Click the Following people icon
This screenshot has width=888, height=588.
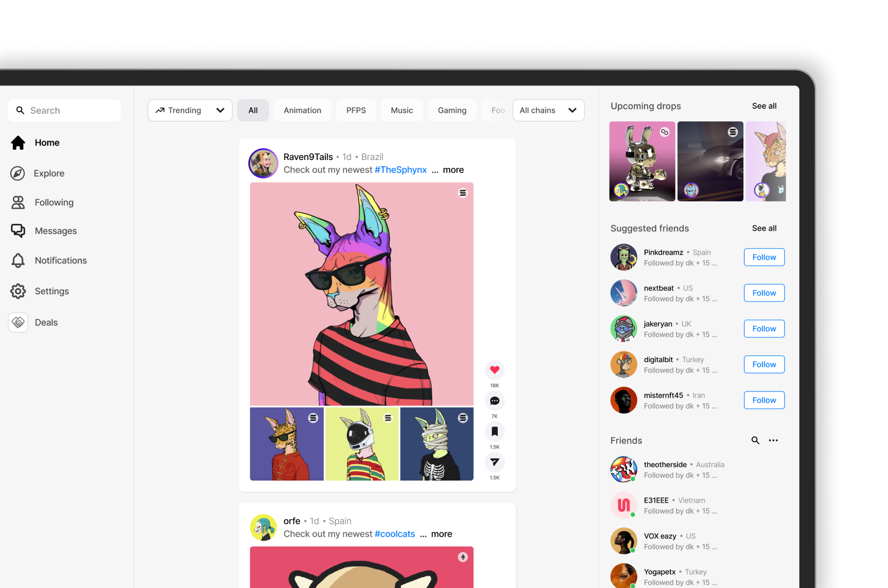coord(18,202)
